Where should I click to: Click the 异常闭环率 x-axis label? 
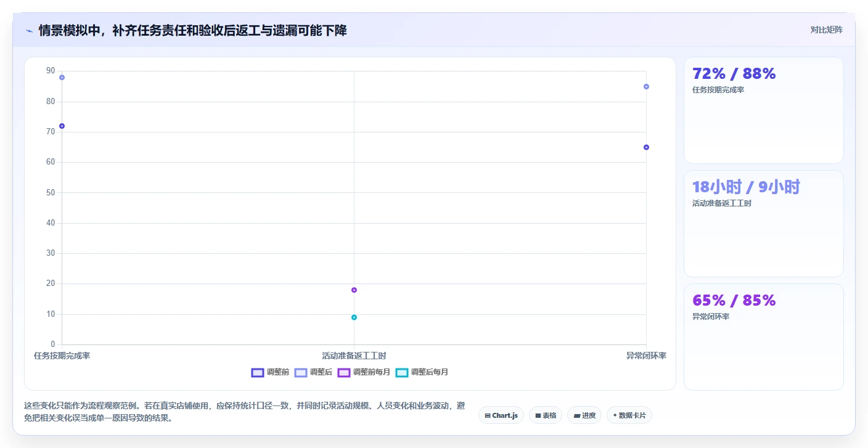(x=646, y=356)
